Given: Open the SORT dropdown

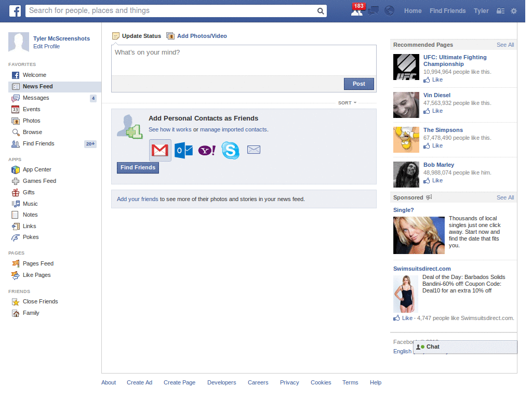Looking at the screenshot, I should pyautogui.click(x=347, y=103).
